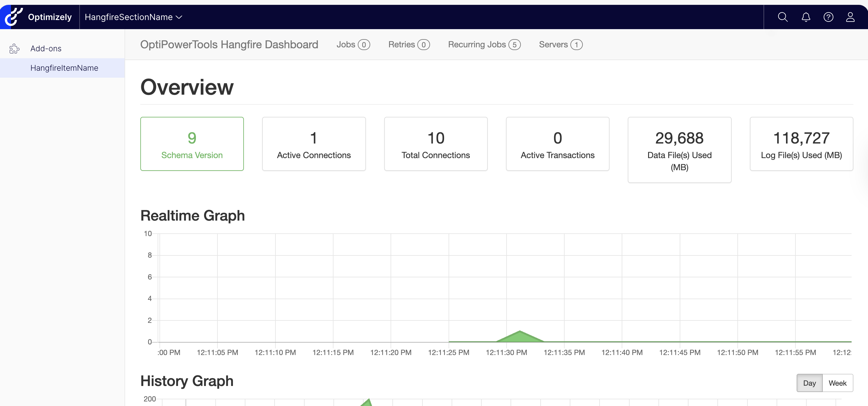Switch History Graph to Day view
868x406 pixels.
coord(809,383)
